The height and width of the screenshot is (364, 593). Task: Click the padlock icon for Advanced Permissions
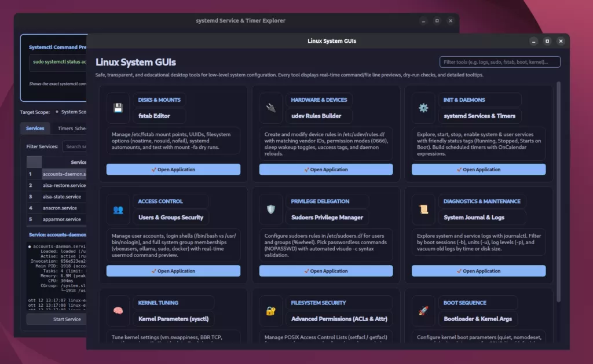click(271, 311)
